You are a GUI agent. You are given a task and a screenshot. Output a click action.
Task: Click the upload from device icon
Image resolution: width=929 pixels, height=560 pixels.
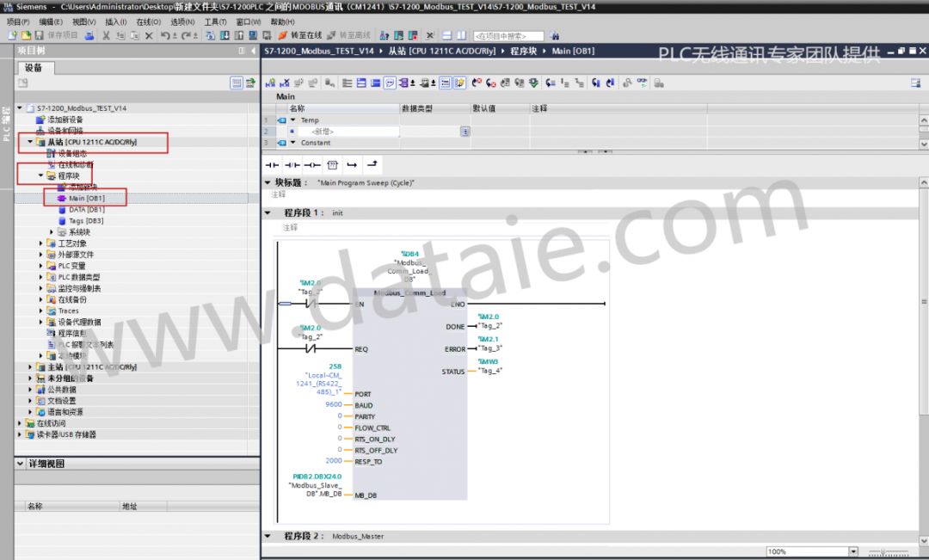point(238,35)
